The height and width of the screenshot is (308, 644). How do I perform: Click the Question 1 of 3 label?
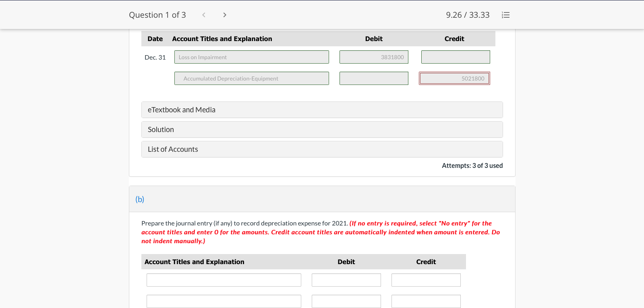point(157,15)
